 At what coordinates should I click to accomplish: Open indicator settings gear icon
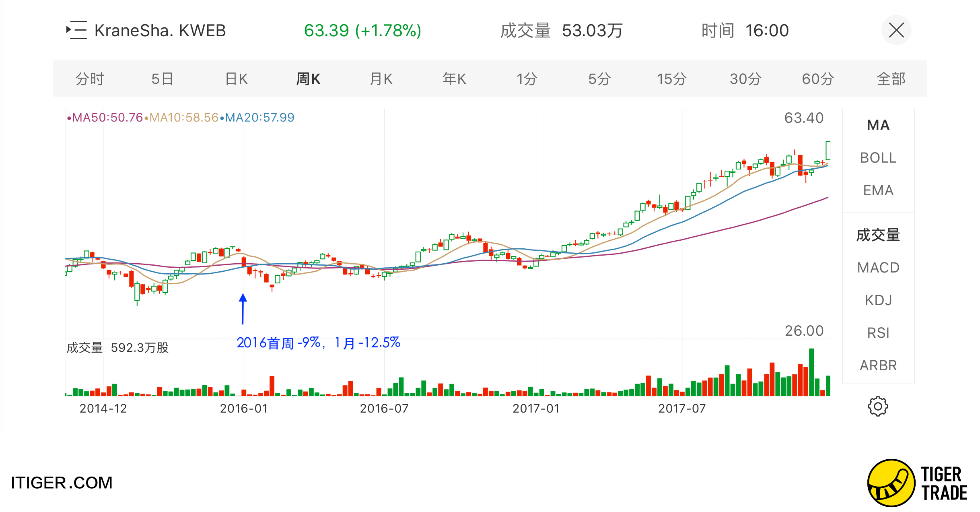coord(877,407)
